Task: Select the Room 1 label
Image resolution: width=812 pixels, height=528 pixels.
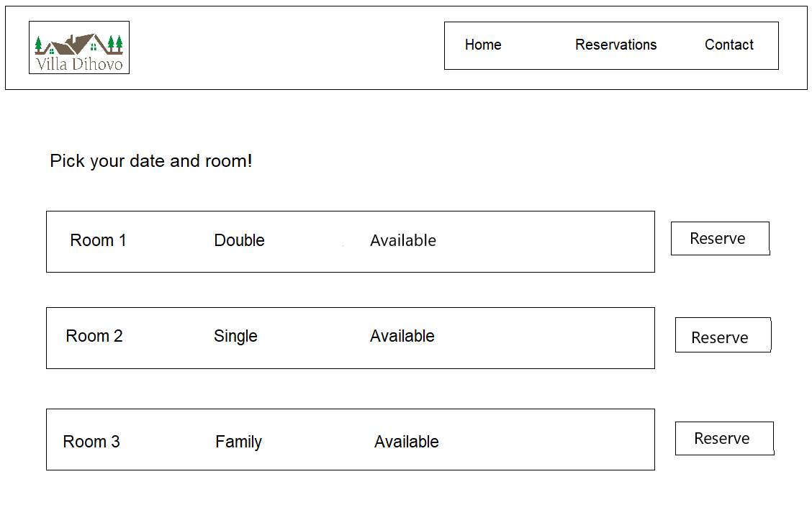Action: (98, 241)
